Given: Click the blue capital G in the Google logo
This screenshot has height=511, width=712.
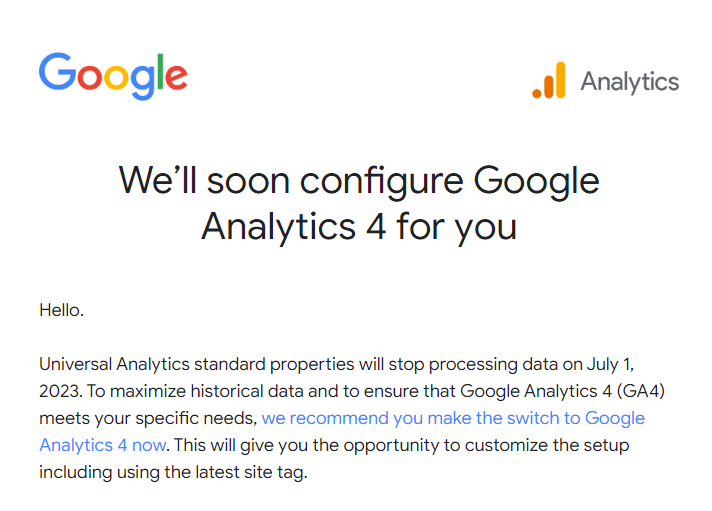Looking at the screenshot, I should click(x=57, y=73).
